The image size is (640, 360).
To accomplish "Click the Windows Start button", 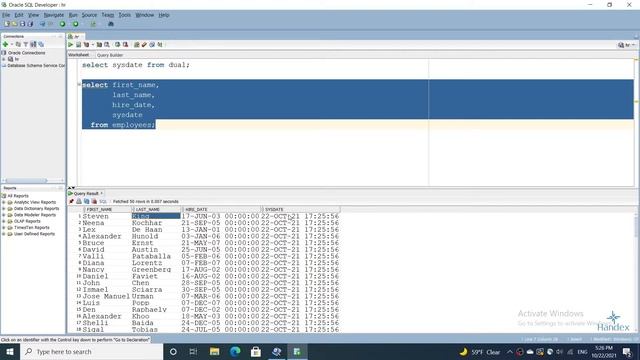I will pos(10,351).
